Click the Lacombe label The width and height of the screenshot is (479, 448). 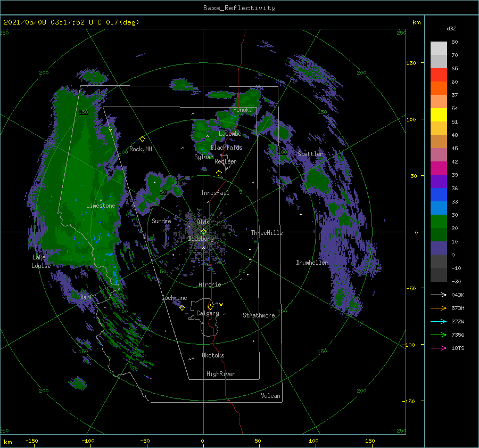pos(230,134)
